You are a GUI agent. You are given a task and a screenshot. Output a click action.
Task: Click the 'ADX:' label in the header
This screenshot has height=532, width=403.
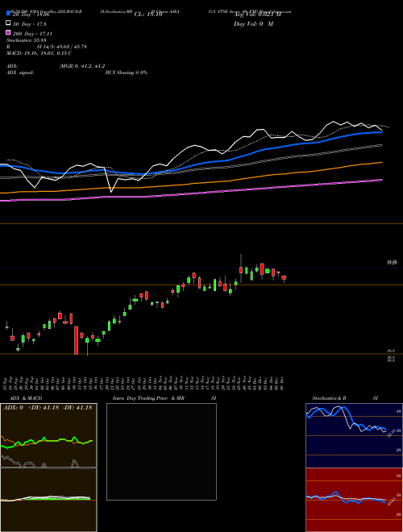click(12, 66)
